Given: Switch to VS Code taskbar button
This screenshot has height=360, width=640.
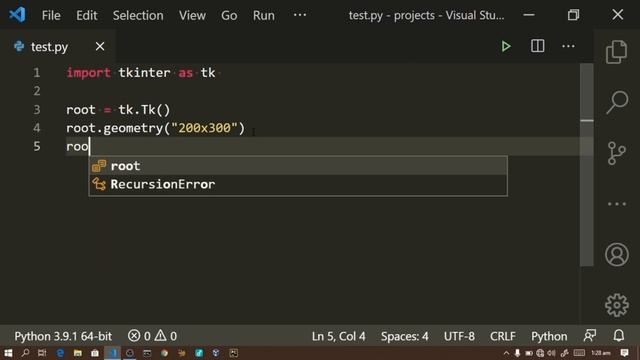Looking at the screenshot, I should pyautogui.click(x=113, y=353).
